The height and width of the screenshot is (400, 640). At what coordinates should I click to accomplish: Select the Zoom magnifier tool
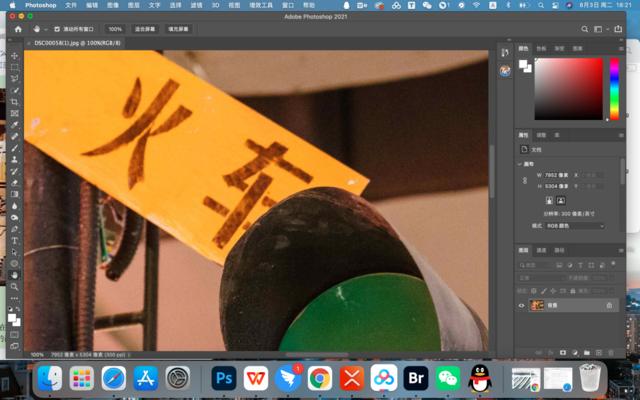pos(14,287)
